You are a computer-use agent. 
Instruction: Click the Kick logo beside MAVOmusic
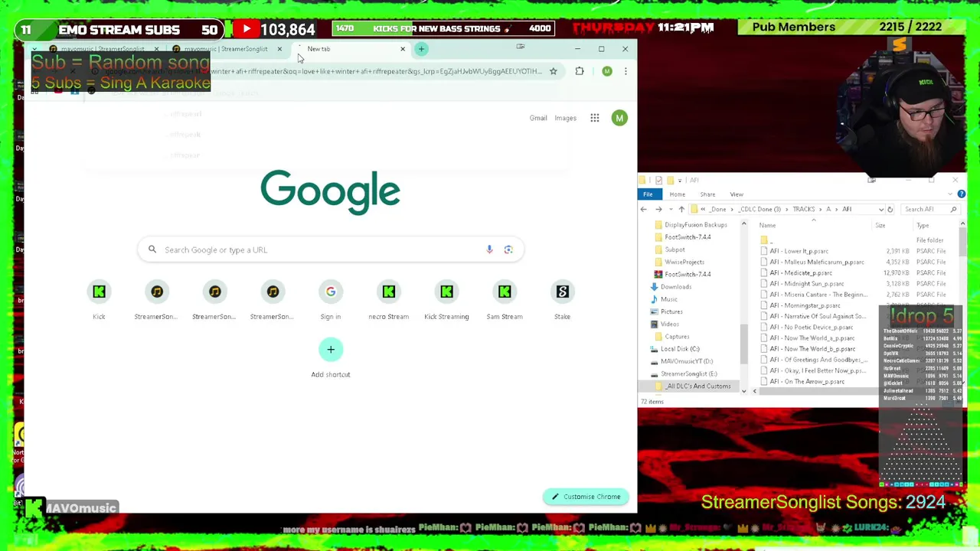34,507
